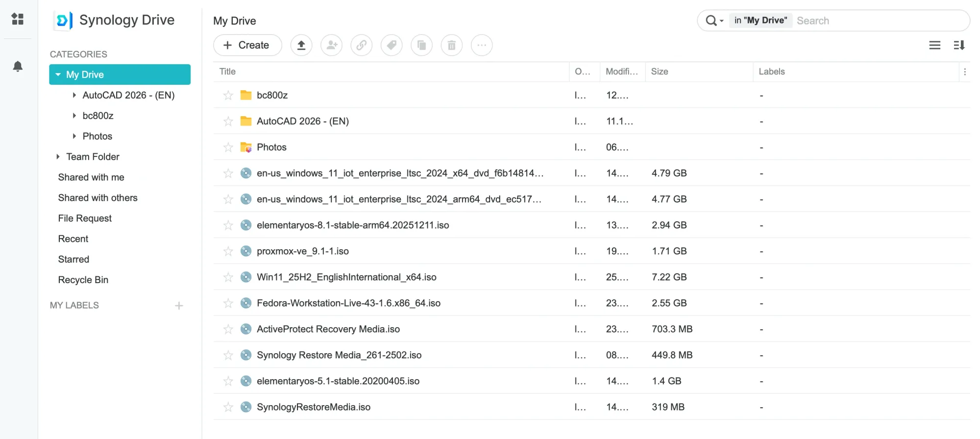Open the main menu grid icon
Image resolution: width=980 pixels, height=439 pixels.
pos(18,19)
